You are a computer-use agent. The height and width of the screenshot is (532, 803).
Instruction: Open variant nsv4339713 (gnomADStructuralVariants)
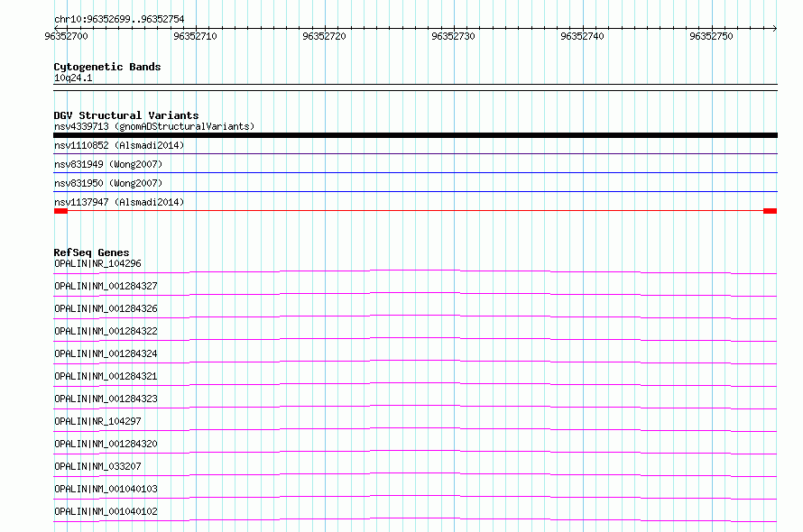154,126
